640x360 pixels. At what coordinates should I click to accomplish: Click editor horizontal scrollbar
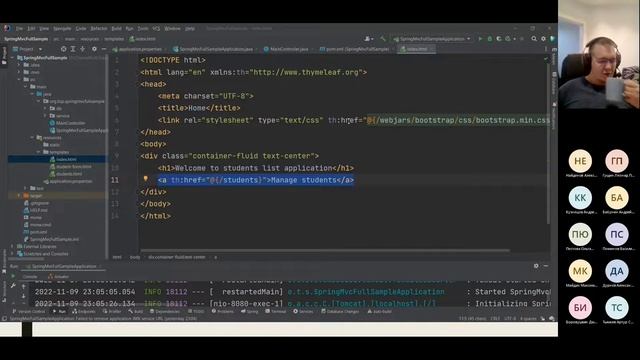(x=325, y=250)
